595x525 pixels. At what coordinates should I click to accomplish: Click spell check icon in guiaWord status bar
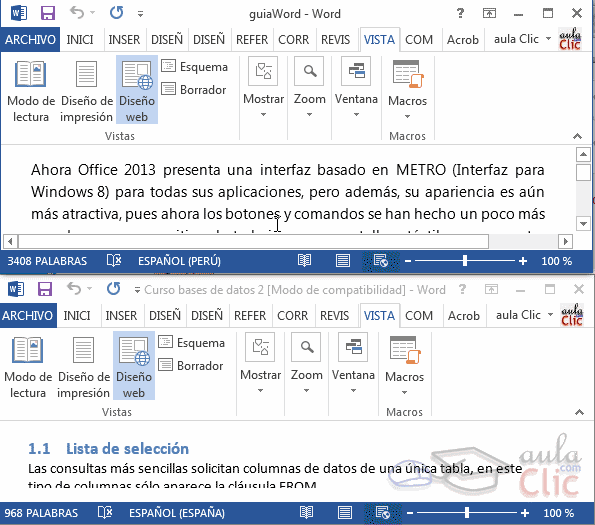point(114,261)
